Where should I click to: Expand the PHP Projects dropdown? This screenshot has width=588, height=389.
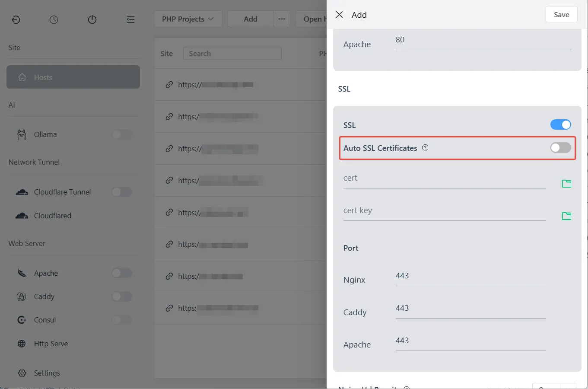pyautogui.click(x=188, y=19)
